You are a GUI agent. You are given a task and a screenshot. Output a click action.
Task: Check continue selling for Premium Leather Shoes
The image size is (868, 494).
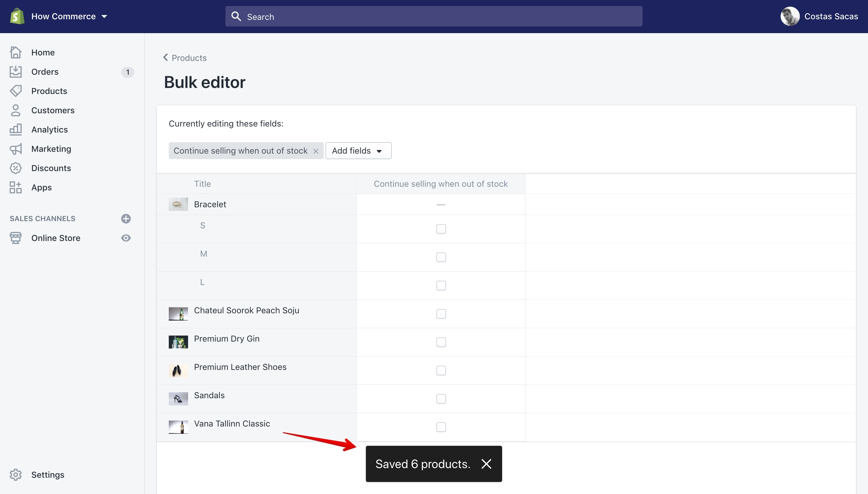pyautogui.click(x=441, y=370)
